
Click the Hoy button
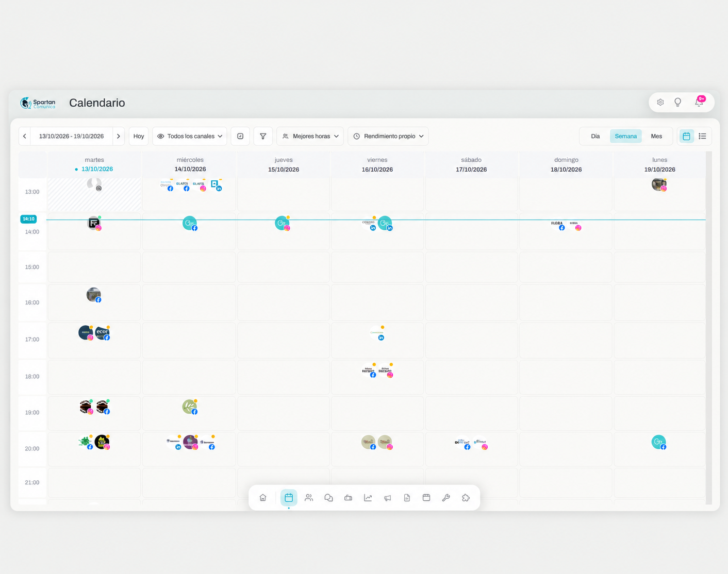(x=139, y=136)
